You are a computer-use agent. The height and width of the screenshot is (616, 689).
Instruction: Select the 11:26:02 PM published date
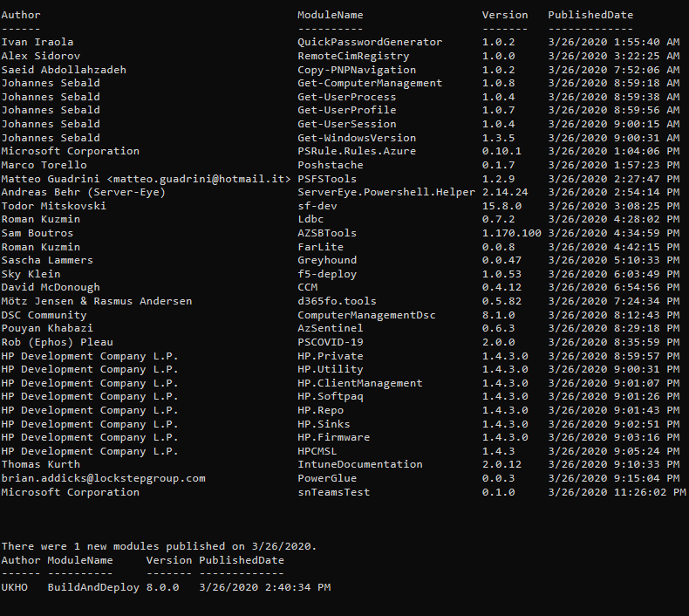(x=617, y=492)
